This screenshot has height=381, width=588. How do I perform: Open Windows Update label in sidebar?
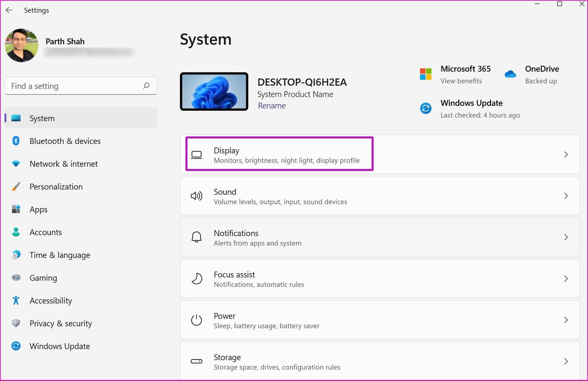[60, 346]
